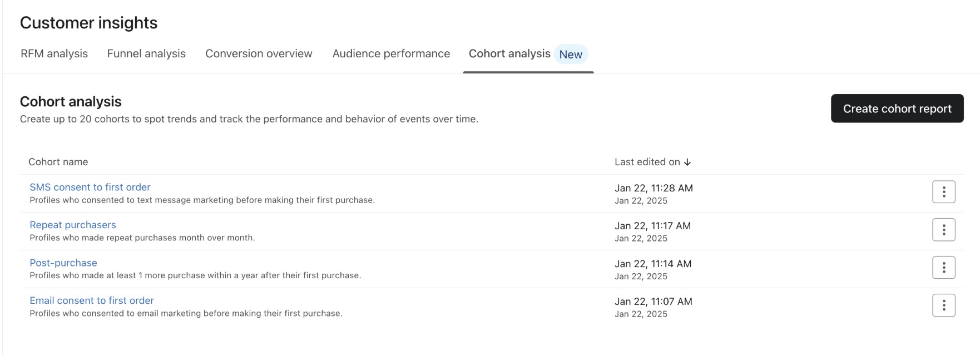Select the Cohort analysis tab

(x=509, y=53)
